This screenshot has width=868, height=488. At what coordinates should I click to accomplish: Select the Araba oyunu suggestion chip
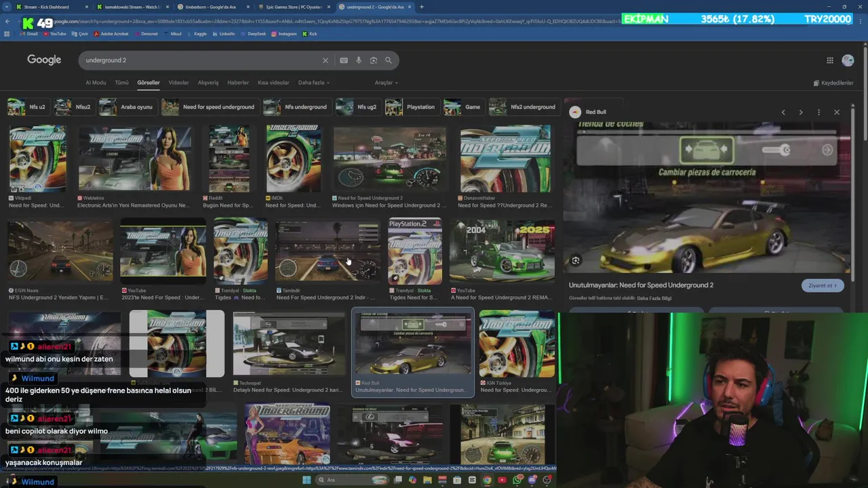[x=127, y=107]
